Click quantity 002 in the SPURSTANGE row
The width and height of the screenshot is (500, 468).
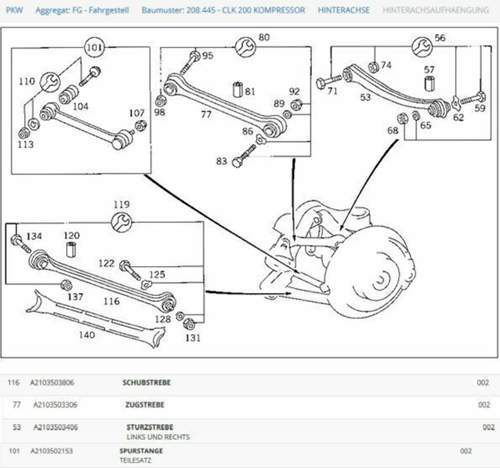[x=466, y=451]
